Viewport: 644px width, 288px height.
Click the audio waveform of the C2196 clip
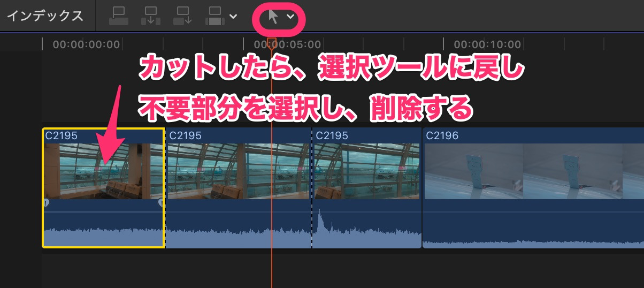[x=533, y=243]
